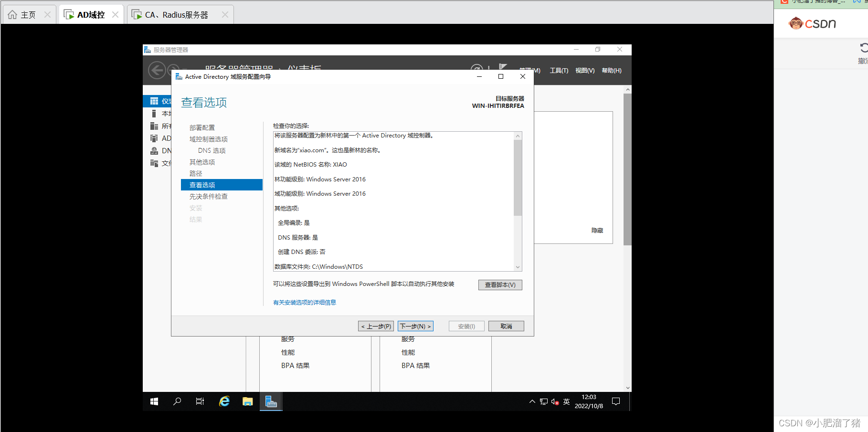The height and width of the screenshot is (432, 868).
Task: Click 下一步(N) button
Action: pyautogui.click(x=415, y=326)
